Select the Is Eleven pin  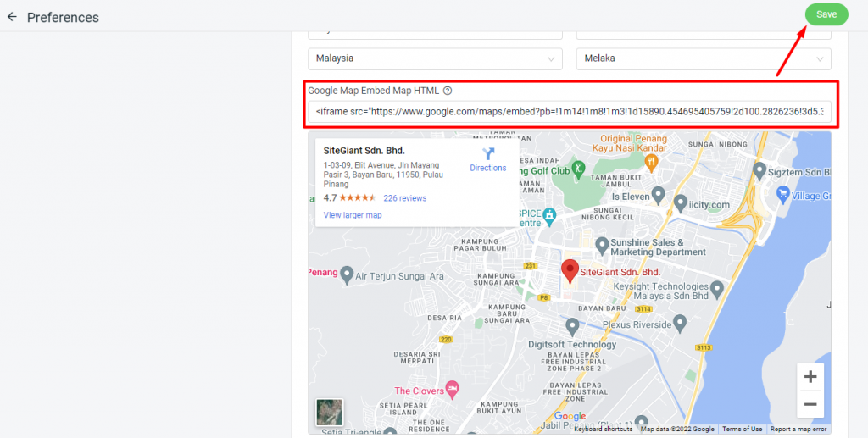658,195
